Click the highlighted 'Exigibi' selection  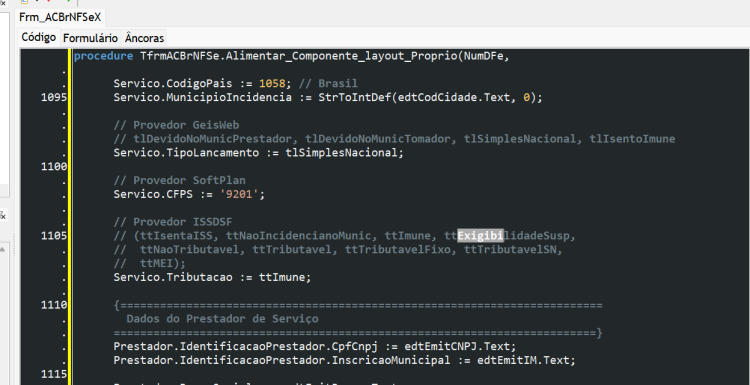(480, 236)
